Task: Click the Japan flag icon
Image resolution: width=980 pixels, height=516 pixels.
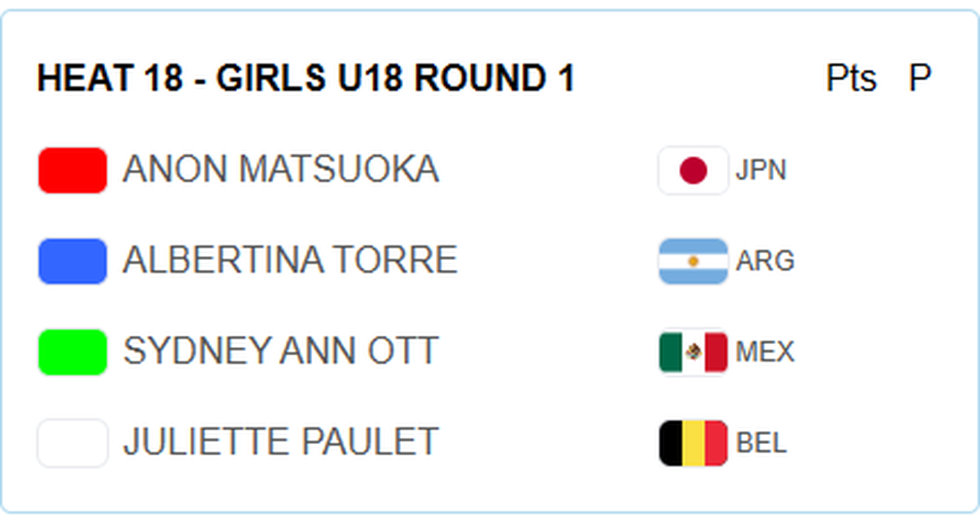Action: (x=693, y=170)
